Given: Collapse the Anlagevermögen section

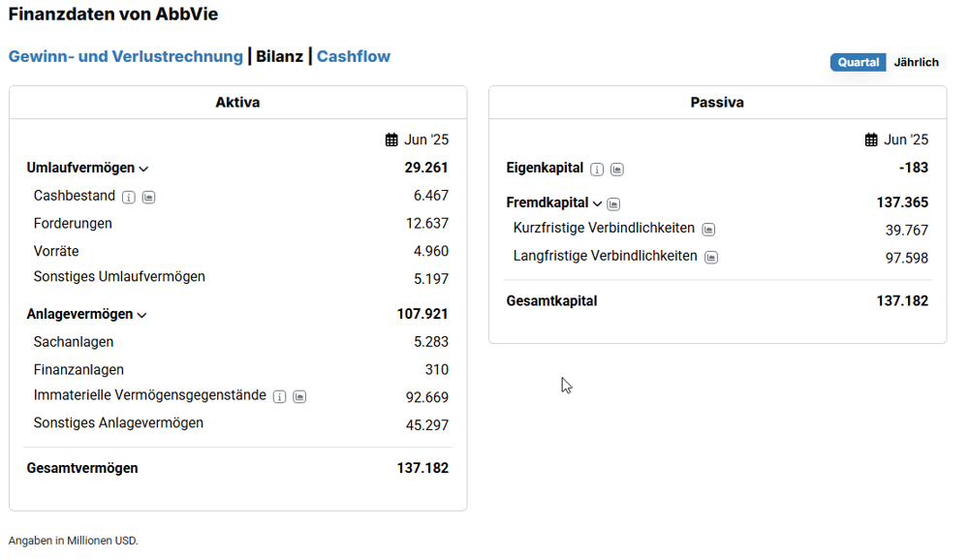Looking at the screenshot, I should click(x=142, y=315).
